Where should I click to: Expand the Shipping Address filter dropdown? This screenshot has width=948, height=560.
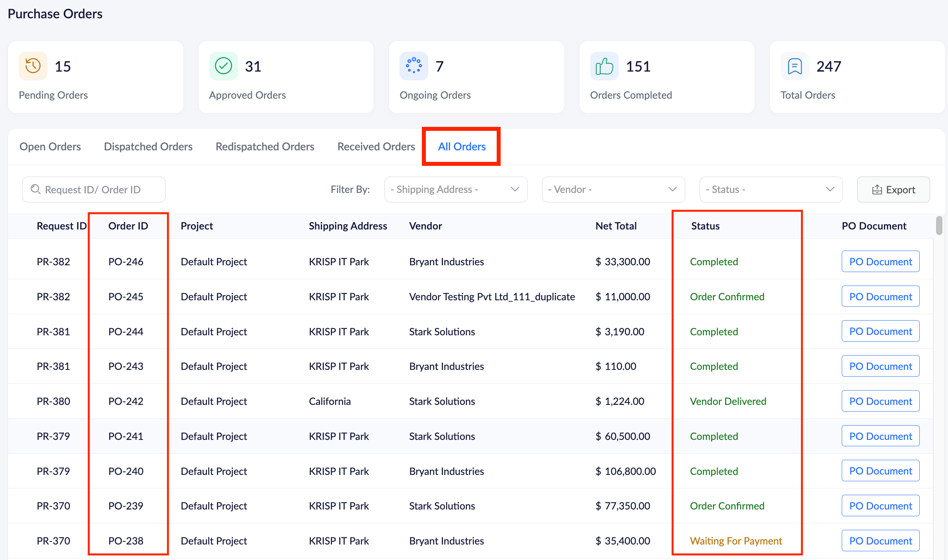click(x=456, y=189)
